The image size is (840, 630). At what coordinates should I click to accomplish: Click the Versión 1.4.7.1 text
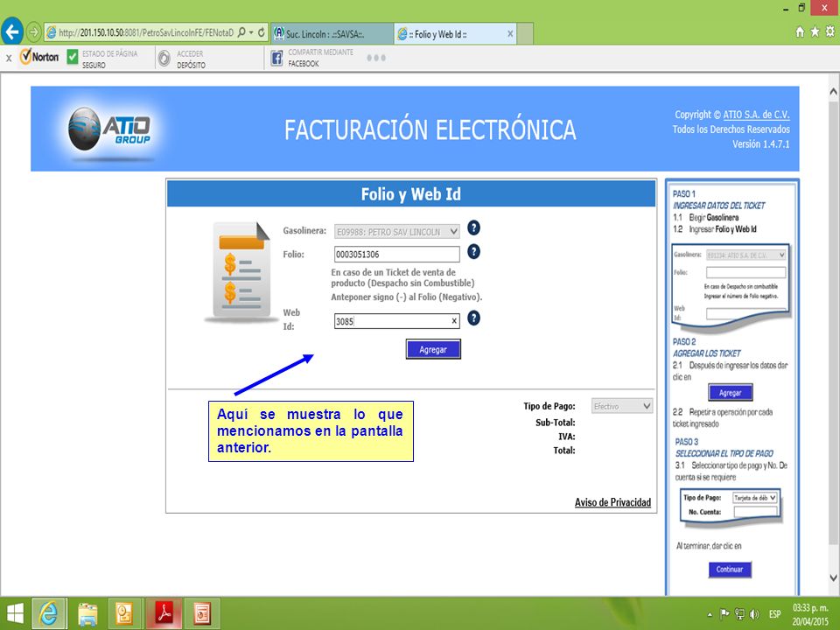point(760,144)
